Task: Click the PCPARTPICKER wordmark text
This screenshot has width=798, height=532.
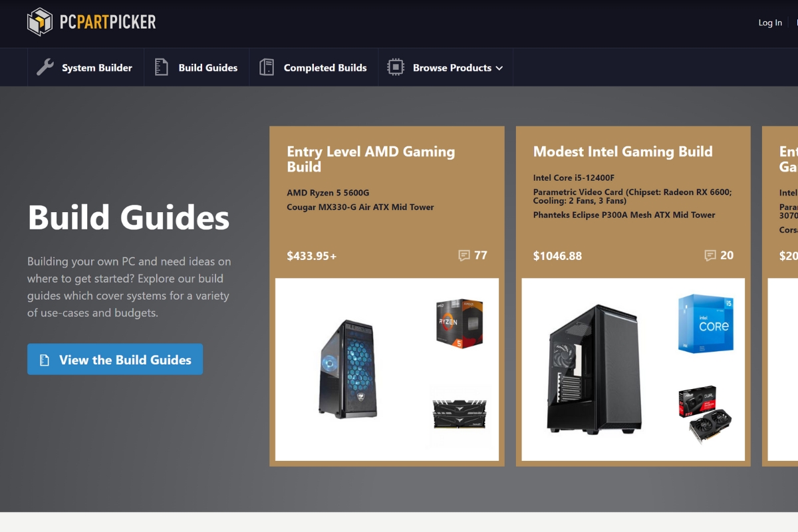Action: (108, 22)
